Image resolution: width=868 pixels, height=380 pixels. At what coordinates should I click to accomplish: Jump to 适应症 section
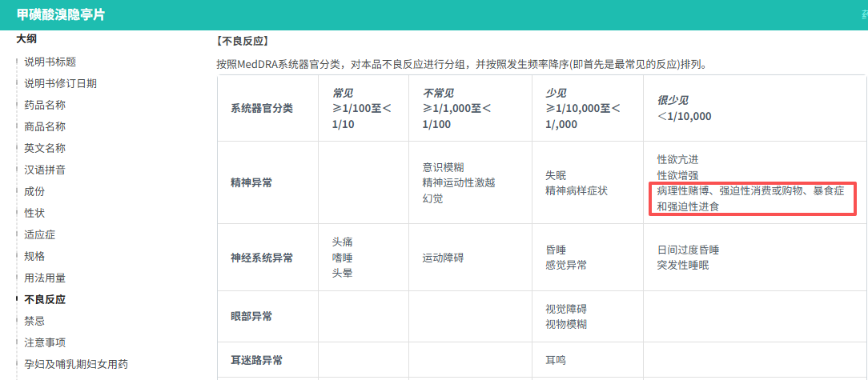coord(40,234)
